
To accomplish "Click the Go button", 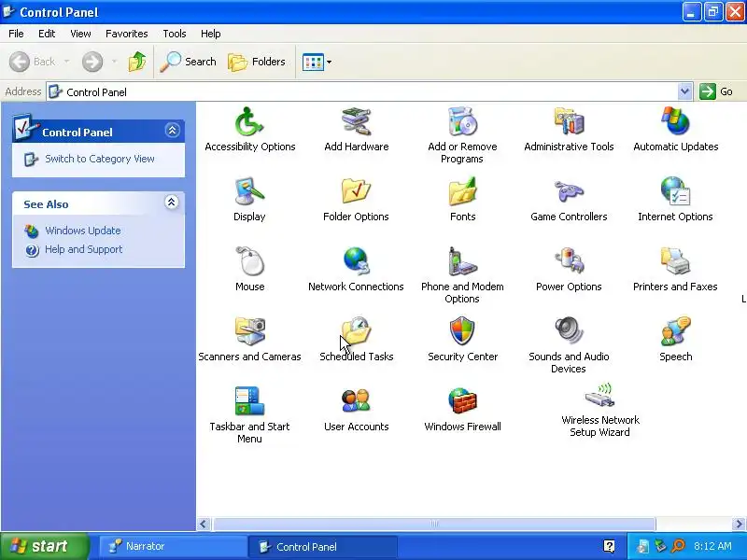I will coord(716,91).
